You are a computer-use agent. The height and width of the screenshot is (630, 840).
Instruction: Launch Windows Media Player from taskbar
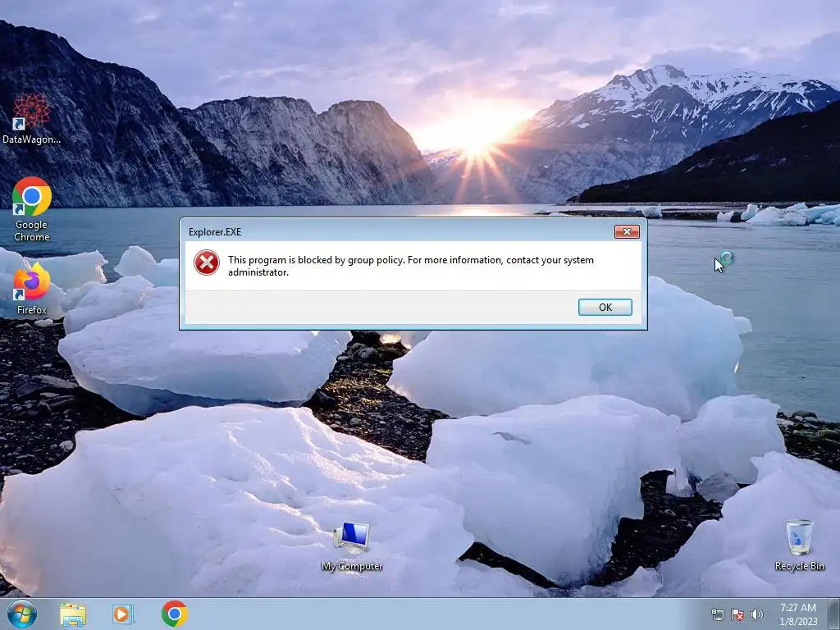[x=123, y=614]
